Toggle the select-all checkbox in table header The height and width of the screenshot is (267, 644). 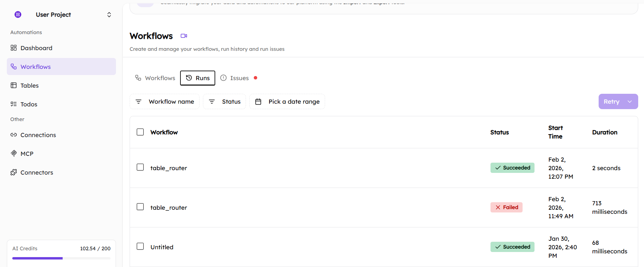[140, 132]
